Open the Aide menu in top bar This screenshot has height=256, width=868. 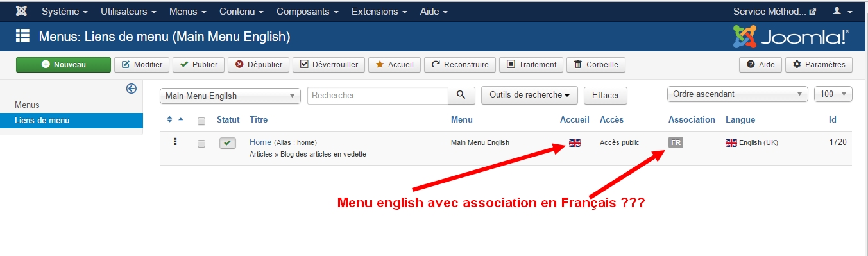tap(434, 12)
